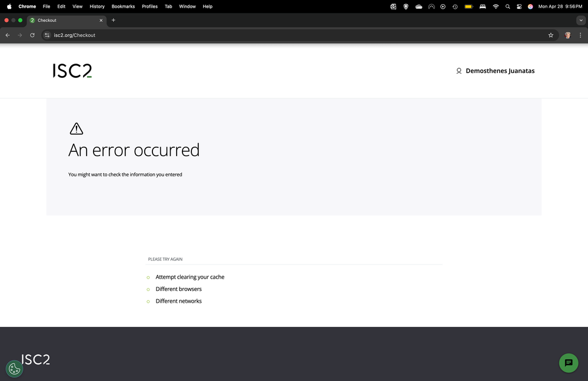The width and height of the screenshot is (588, 381).
Task: Reload the Checkout page
Action: (x=32, y=35)
